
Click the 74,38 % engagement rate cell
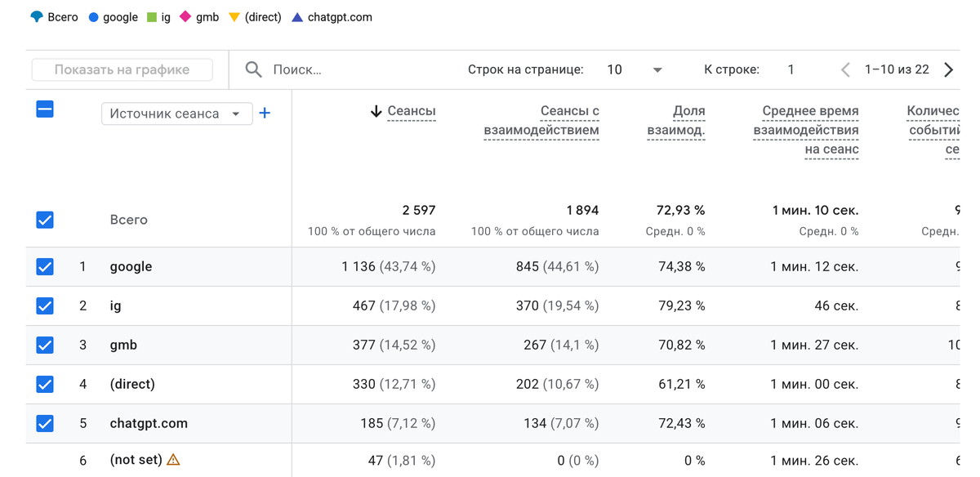pos(682,266)
